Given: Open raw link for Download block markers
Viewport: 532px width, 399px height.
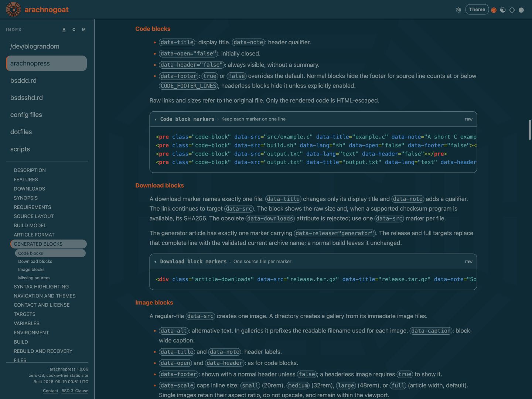Looking at the screenshot, I should tap(468, 261).
